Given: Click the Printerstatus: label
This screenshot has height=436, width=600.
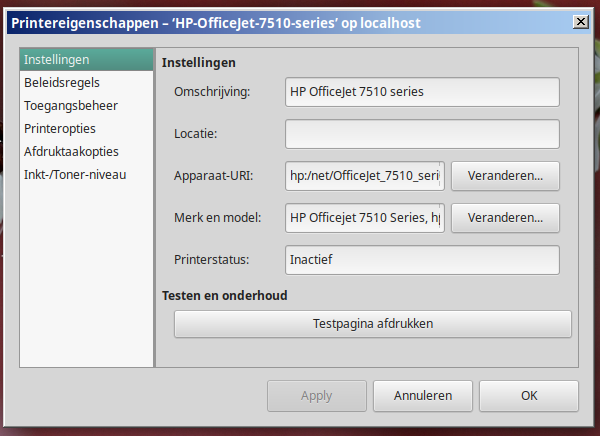Looking at the screenshot, I should pos(212,260).
